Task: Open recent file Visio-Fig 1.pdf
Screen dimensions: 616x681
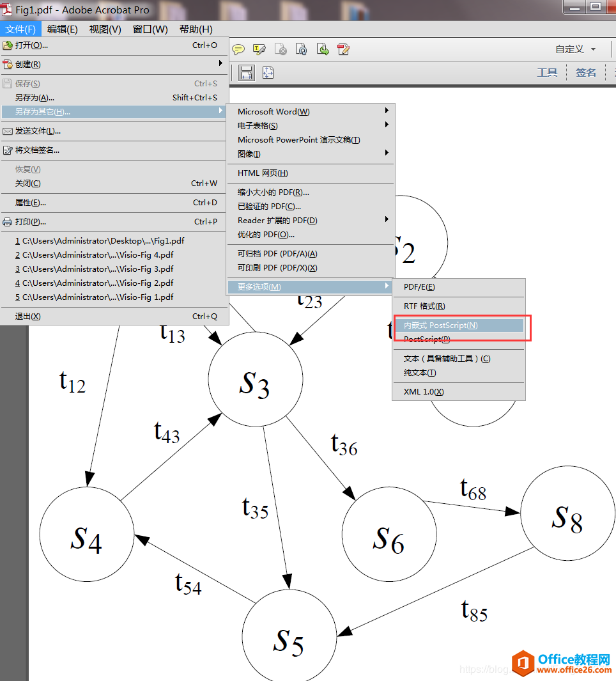Action: point(114,297)
